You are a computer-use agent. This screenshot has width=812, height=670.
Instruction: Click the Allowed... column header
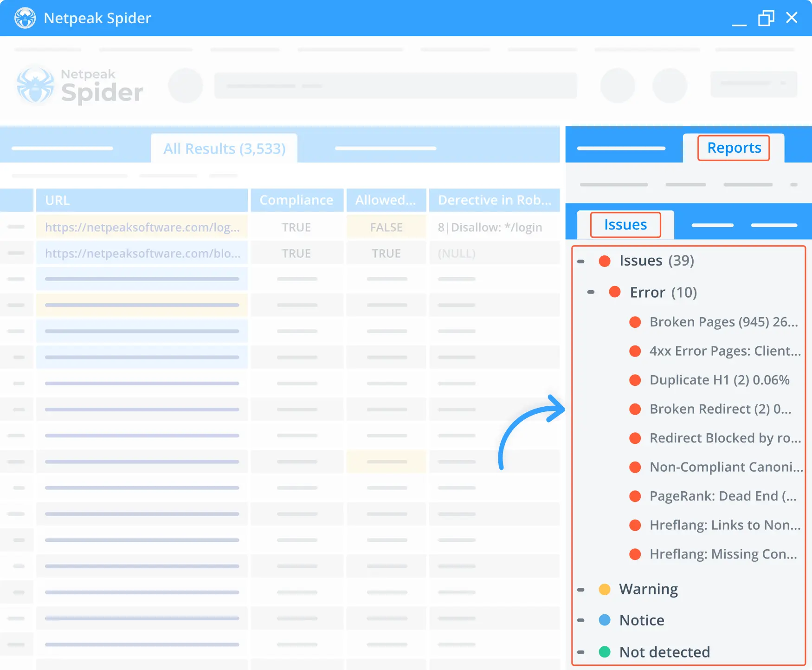tap(386, 200)
